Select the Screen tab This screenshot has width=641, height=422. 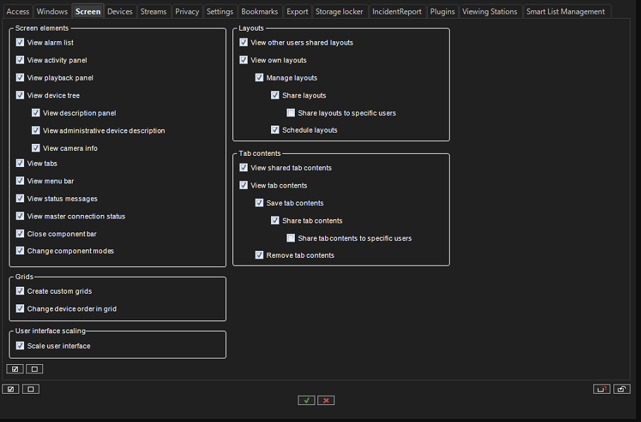(88, 11)
